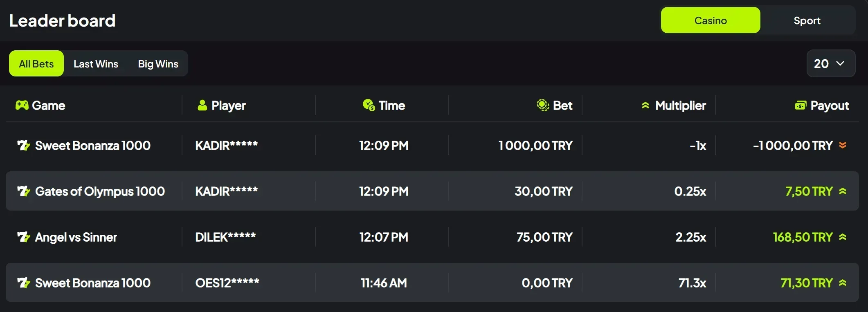This screenshot has width=868, height=312.
Task: Click the player silhouette icon in the Player header
Action: coord(202,105)
